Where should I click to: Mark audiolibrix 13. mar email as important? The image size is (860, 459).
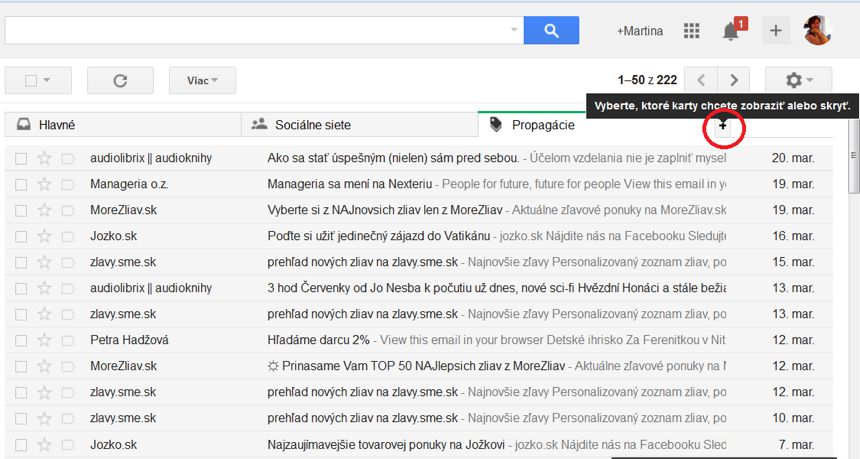coord(67,288)
